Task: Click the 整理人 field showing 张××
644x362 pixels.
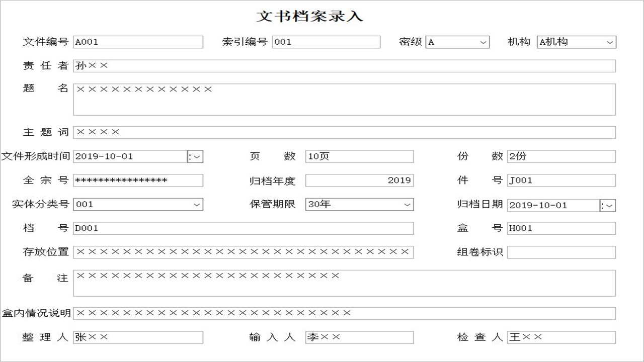Action: (138, 337)
